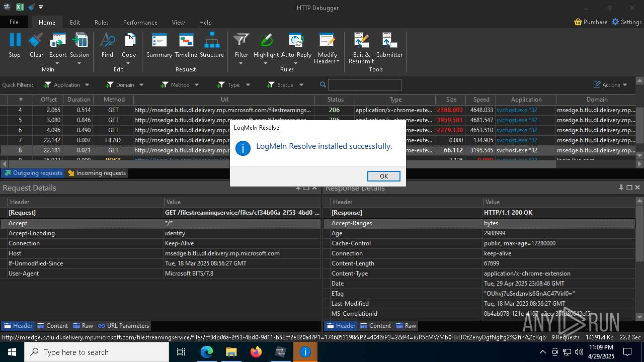Select the View ribbon tab
Viewport: 644px width, 362px height.
[x=178, y=22]
